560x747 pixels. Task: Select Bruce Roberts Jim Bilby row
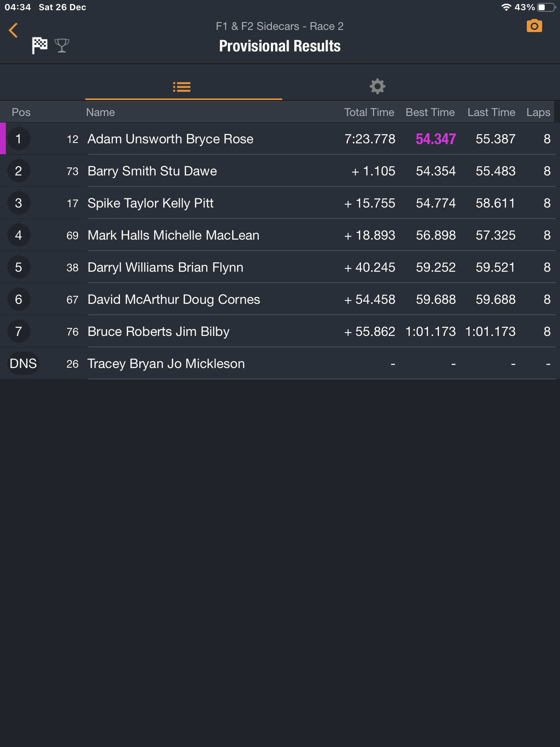(280, 331)
